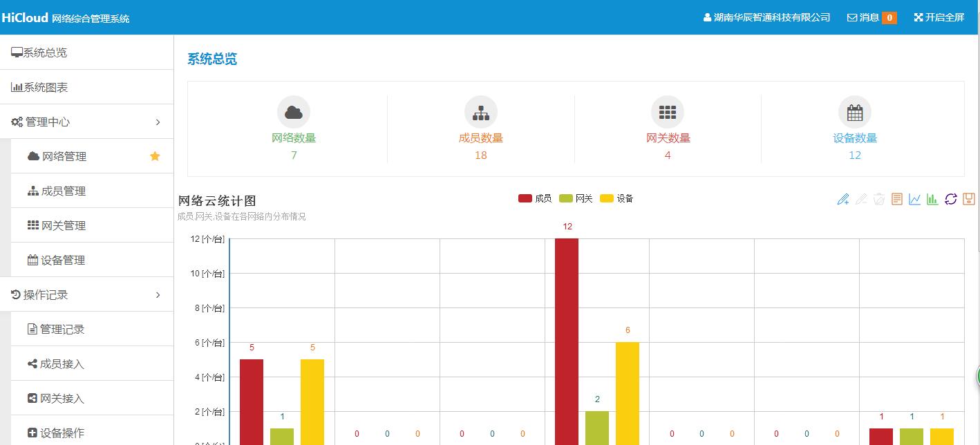Click 开启全屏 to enter fullscreen

pyautogui.click(x=939, y=17)
